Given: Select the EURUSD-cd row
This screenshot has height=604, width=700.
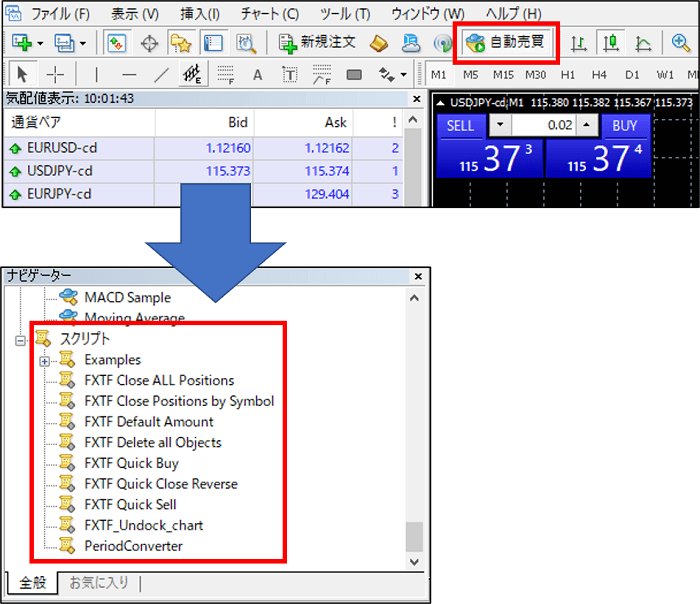Looking at the screenshot, I should click(x=203, y=148).
